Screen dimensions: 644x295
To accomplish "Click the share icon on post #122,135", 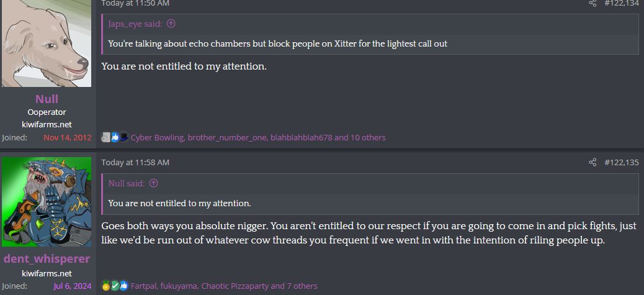I will pyautogui.click(x=593, y=162).
